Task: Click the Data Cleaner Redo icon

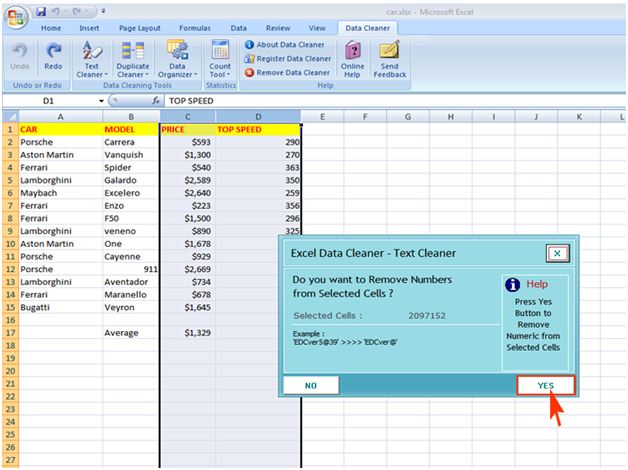Action: (53, 56)
